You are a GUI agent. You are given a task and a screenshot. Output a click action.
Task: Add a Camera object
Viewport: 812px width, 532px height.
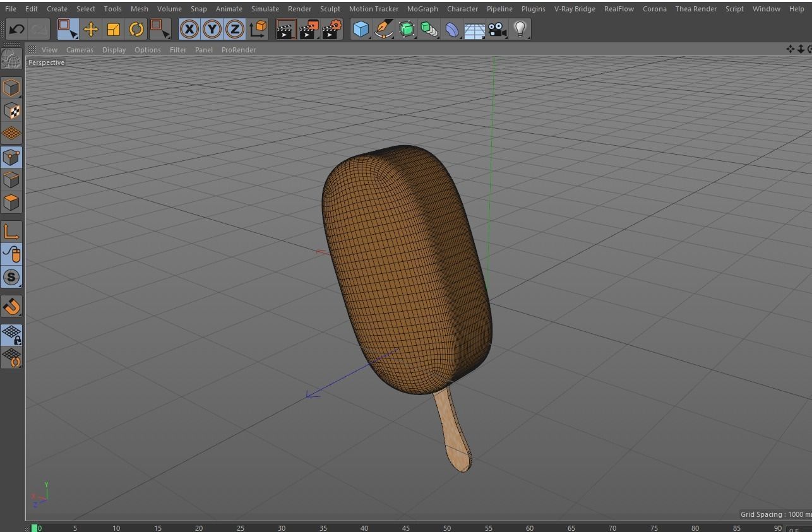(498, 29)
